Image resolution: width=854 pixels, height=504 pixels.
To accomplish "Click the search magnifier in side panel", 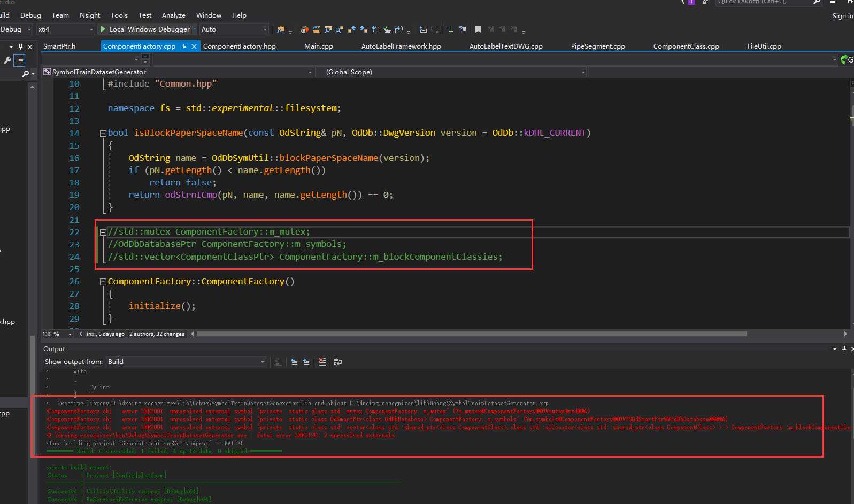I will 25,74.
